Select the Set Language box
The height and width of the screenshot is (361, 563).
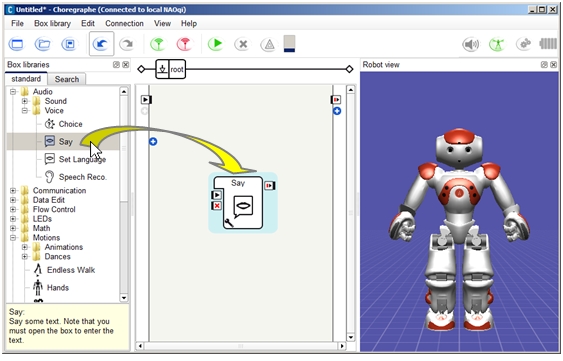pos(75,159)
